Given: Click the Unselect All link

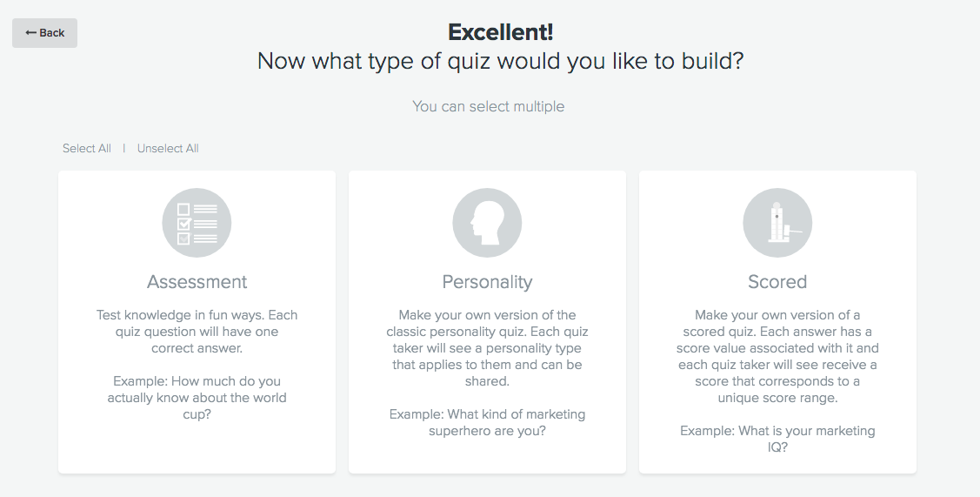Looking at the screenshot, I should click(x=168, y=148).
